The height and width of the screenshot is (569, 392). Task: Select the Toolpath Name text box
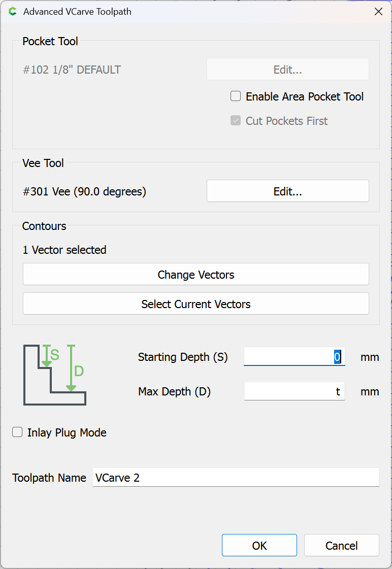click(236, 478)
